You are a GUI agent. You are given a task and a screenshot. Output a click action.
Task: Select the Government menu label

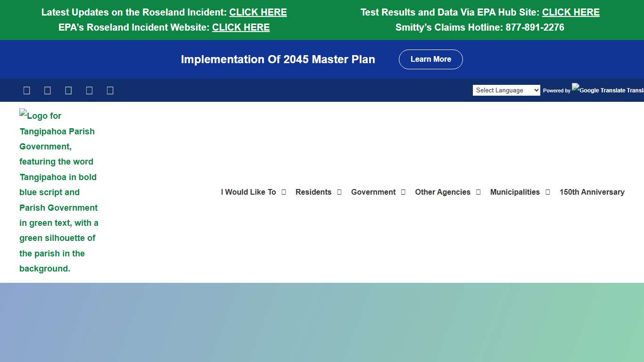click(x=373, y=192)
